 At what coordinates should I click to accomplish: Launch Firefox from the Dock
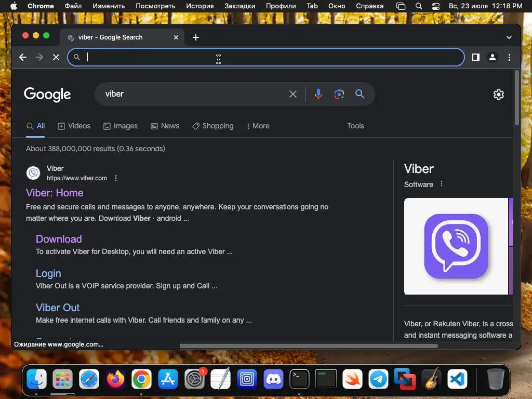pos(115,379)
